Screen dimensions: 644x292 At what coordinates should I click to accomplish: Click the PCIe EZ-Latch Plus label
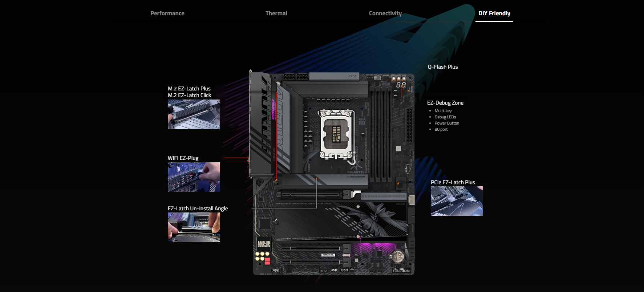click(x=453, y=182)
